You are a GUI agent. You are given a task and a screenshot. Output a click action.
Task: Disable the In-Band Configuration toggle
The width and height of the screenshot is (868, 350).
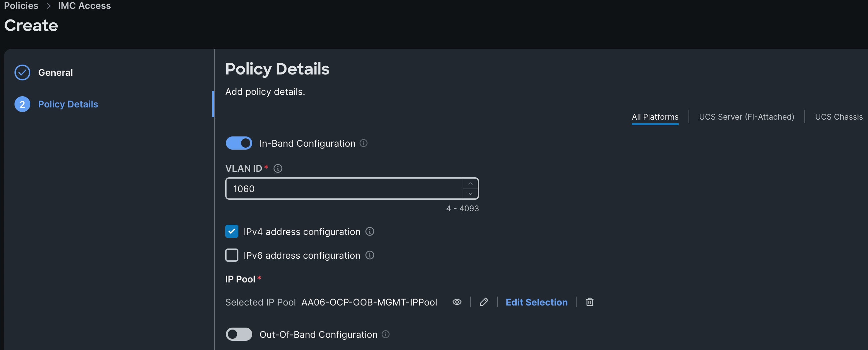tap(239, 143)
